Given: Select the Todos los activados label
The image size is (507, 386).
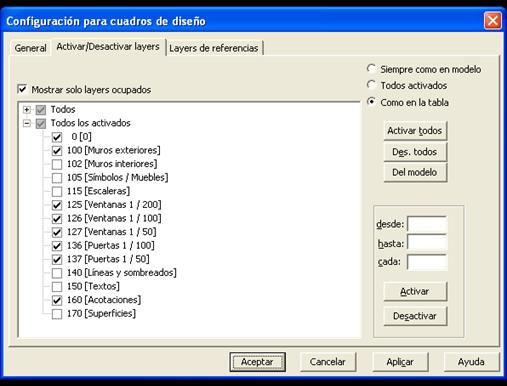Looking at the screenshot, I should pos(91,123).
